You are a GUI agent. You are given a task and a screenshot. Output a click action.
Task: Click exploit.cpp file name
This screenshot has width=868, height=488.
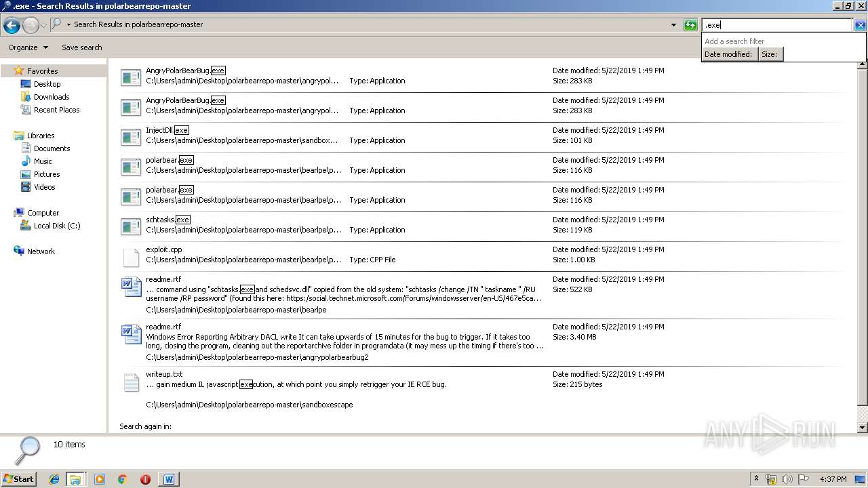[164, 249]
